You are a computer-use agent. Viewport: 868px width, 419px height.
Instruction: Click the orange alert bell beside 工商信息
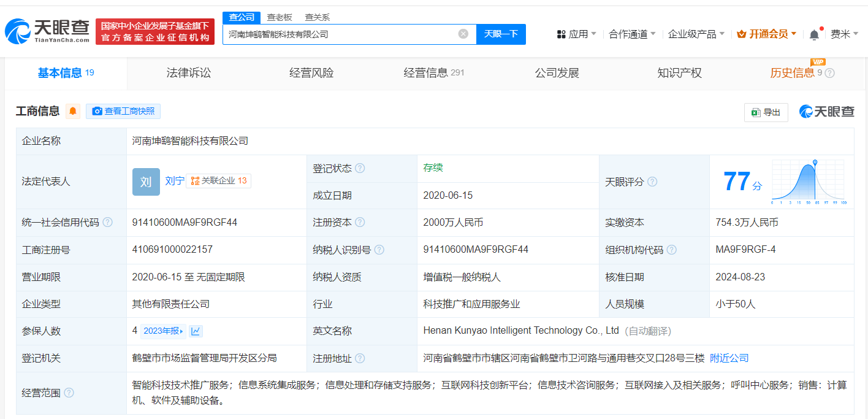tap(73, 111)
